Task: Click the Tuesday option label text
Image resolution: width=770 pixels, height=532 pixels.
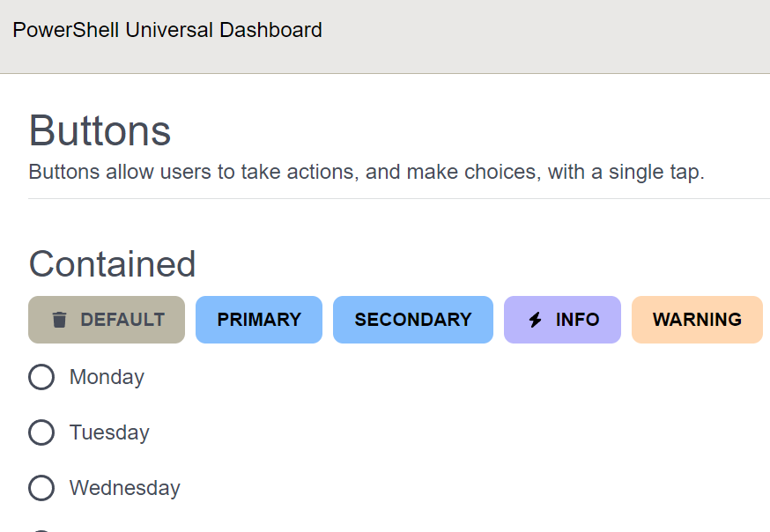Action: 109,432
